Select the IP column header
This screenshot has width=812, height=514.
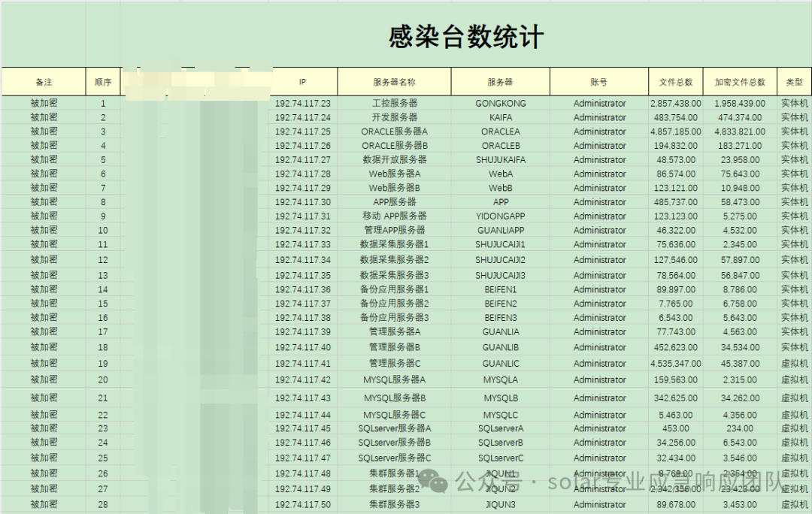point(303,82)
